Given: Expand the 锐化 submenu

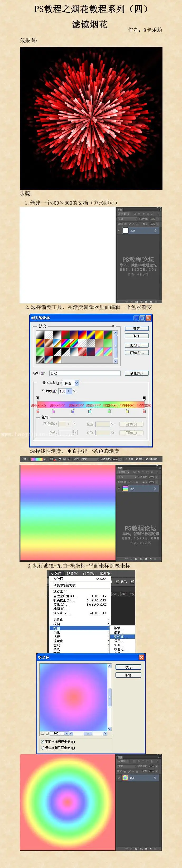Looking at the screenshot, I should (80, 632).
